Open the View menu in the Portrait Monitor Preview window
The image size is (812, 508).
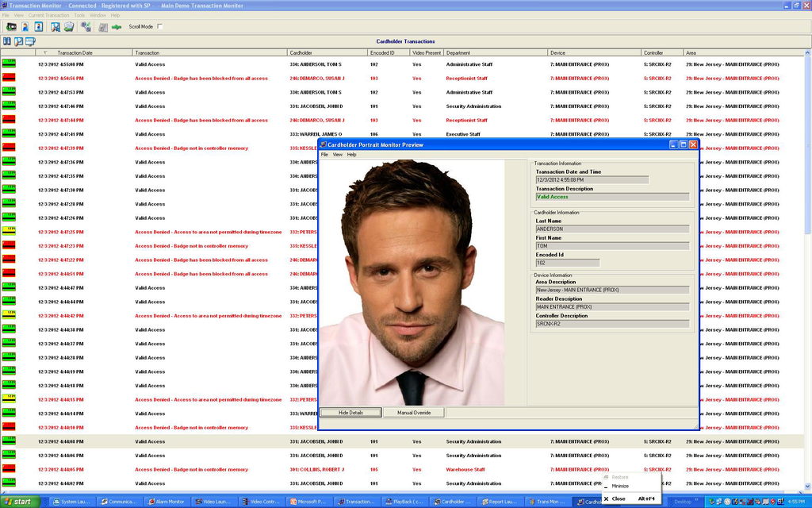(337, 155)
